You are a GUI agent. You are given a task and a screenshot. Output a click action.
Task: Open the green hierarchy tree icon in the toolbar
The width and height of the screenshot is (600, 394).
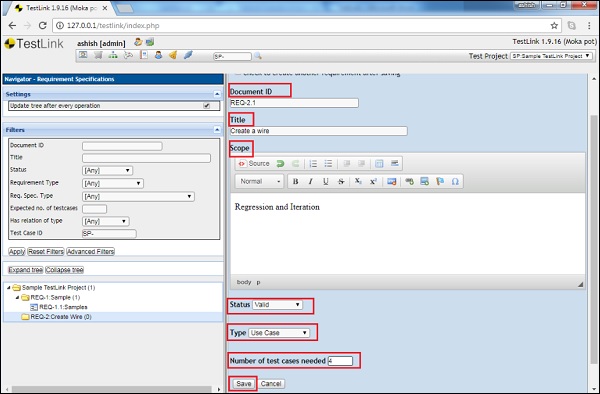[x=113, y=55]
